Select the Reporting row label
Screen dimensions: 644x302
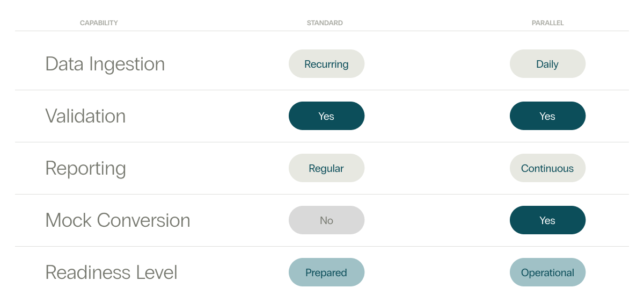point(85,168)
